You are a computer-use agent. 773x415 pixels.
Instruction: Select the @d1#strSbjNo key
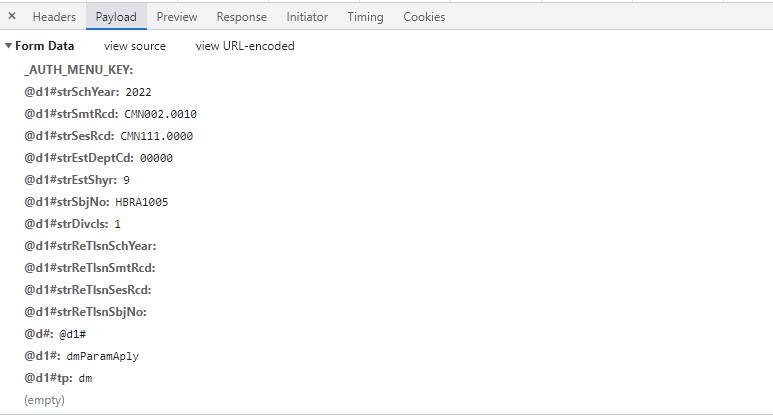tap(67, 202)
